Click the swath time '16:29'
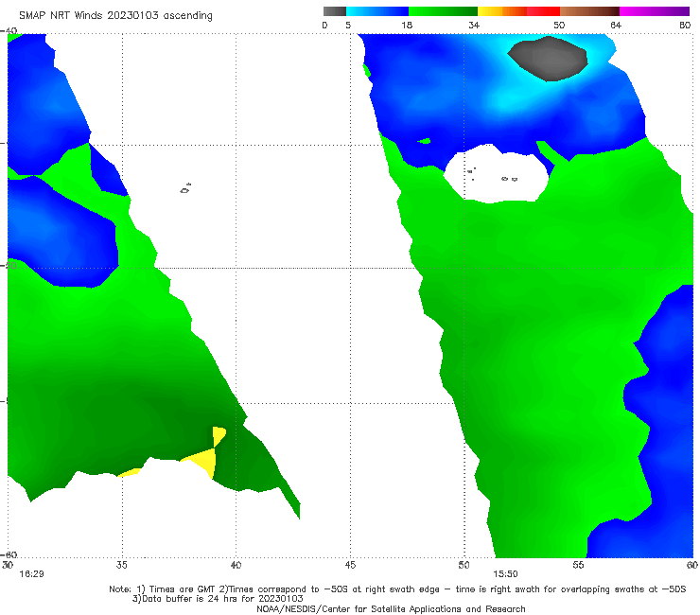Image resolution: width=700 pixels, height=615 pixels. (31, 574)
